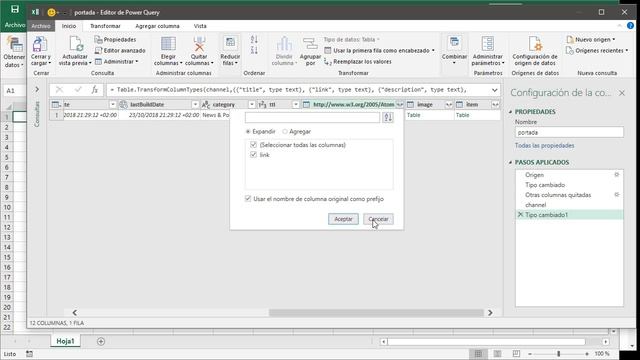Viewport: 640px width, 360px height.
Task: Click the help question mark icon
Action: 630,26
